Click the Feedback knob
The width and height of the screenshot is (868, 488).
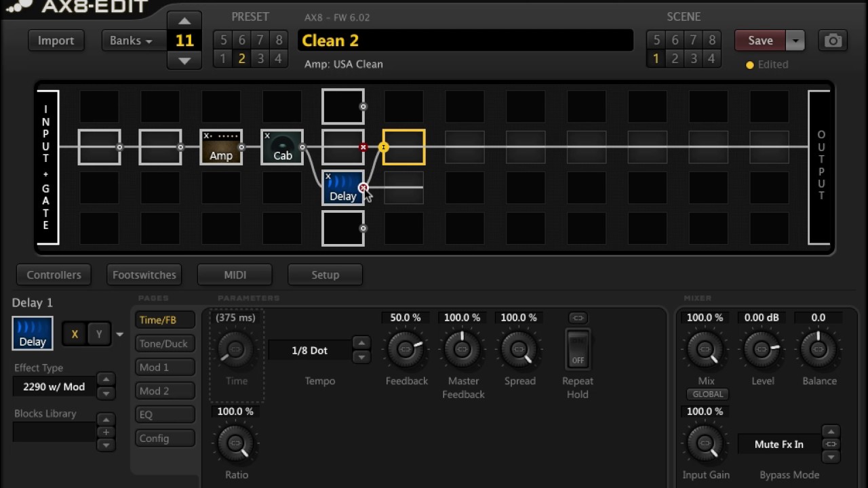point(406,349)
